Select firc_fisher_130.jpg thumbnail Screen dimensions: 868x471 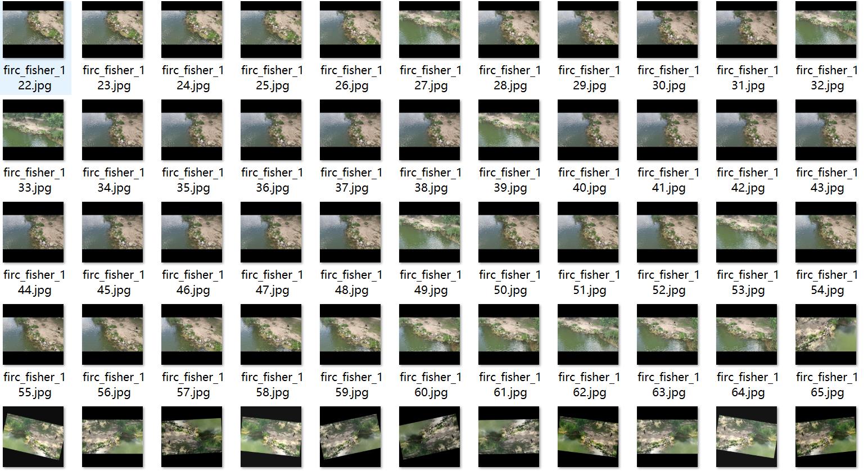pyautogui.click(x=667, y=29)
